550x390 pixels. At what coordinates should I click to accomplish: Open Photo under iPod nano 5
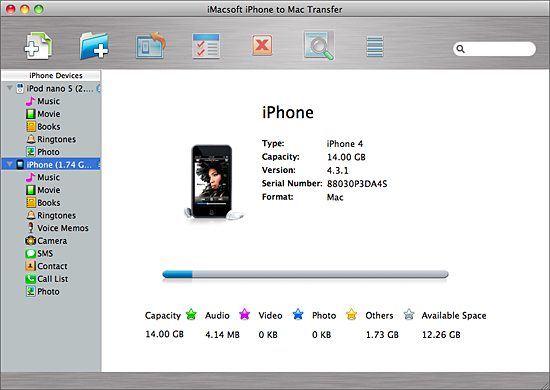(43, 152)
